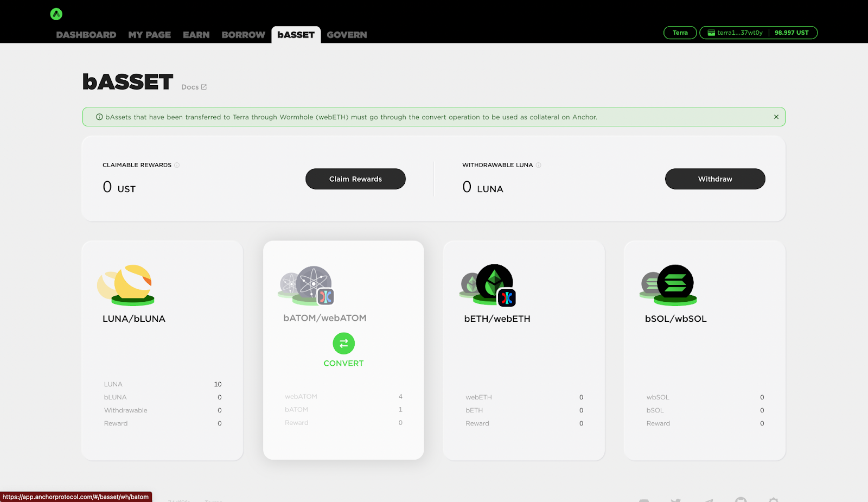Open wallet terra1...37wt0y details
This screenshot has height=502, width=868.
[x=740, y=33]
